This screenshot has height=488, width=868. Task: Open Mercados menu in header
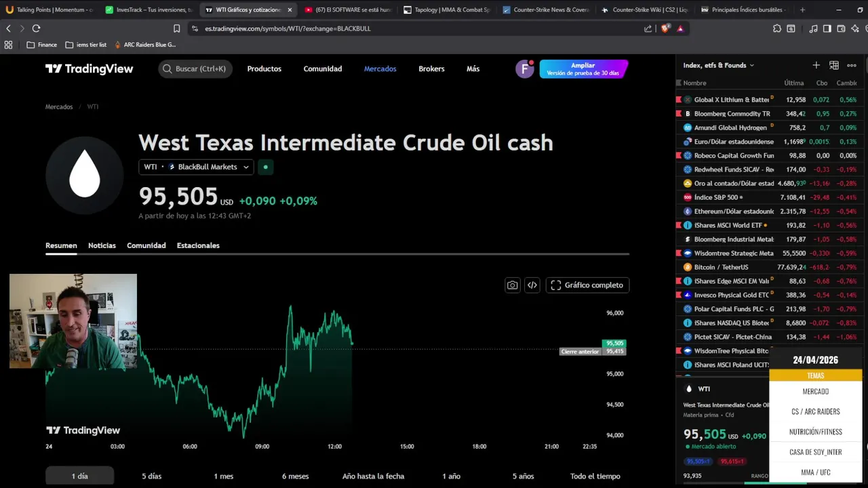coord(380,68)
